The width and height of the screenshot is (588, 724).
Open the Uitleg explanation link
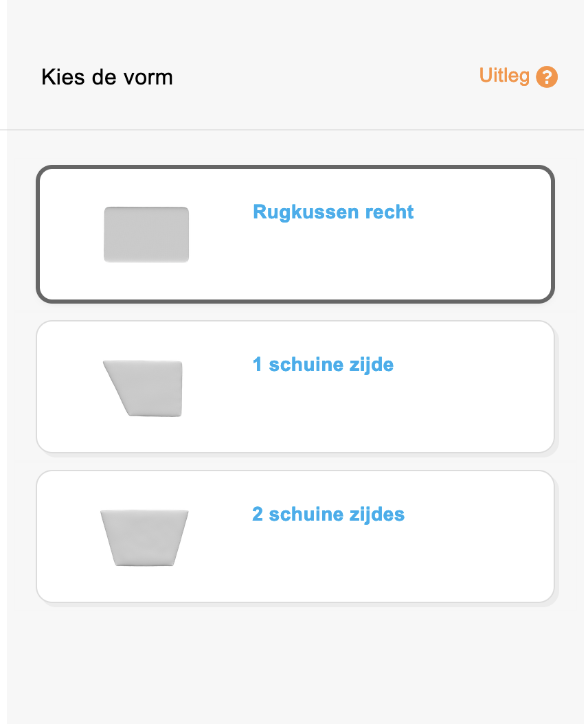click(x=518, y=76)
